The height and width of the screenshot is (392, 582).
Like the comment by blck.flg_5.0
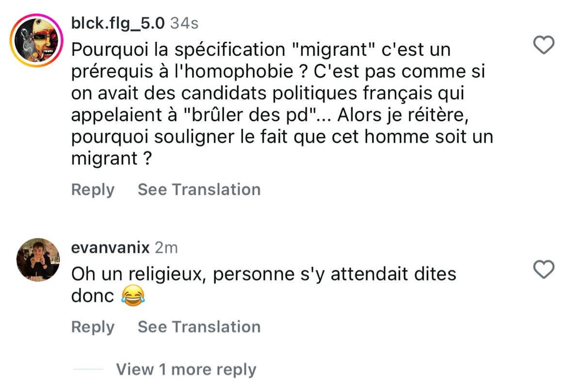[543, 45]
